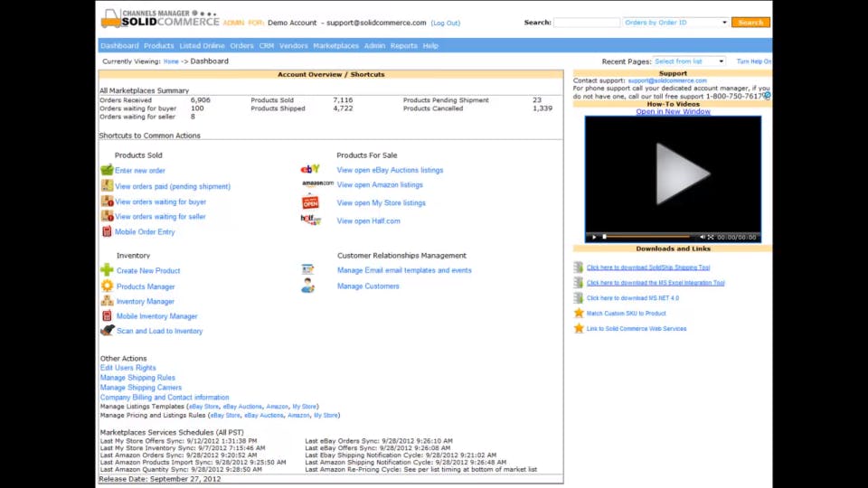Click the Half.com logo icon
The width and height of the screenshot is (868, 488).
click(x=310, y=220)
